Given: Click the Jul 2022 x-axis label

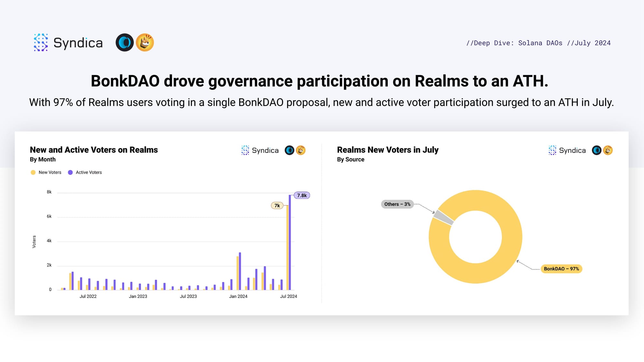Looking at the screenshot, I should [x=88, y=296].
